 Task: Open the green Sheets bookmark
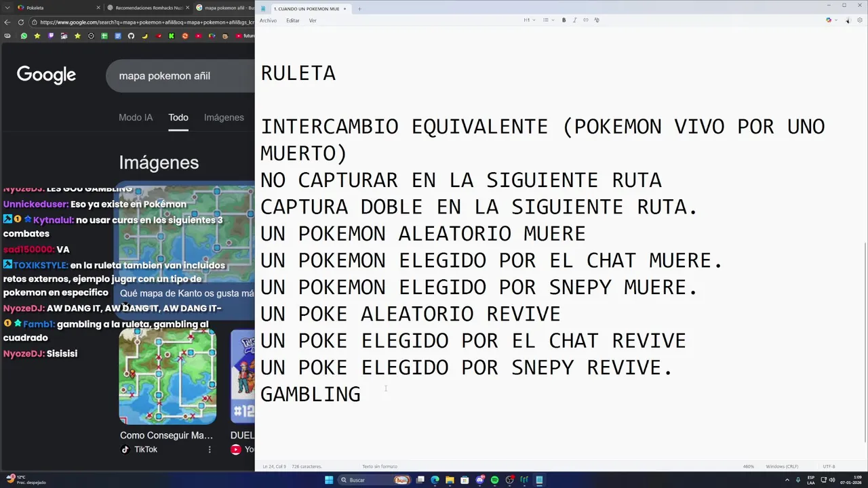[x=104, y=36]
